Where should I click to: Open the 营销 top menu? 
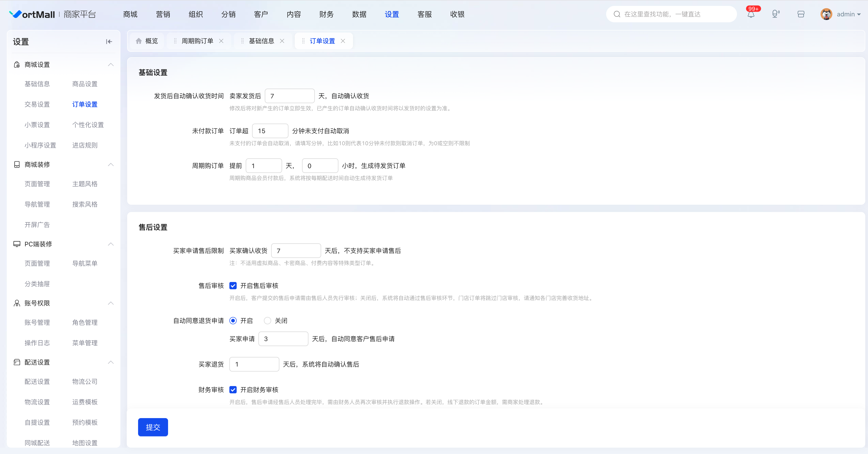pyautogui.click(x=163, y=14)
